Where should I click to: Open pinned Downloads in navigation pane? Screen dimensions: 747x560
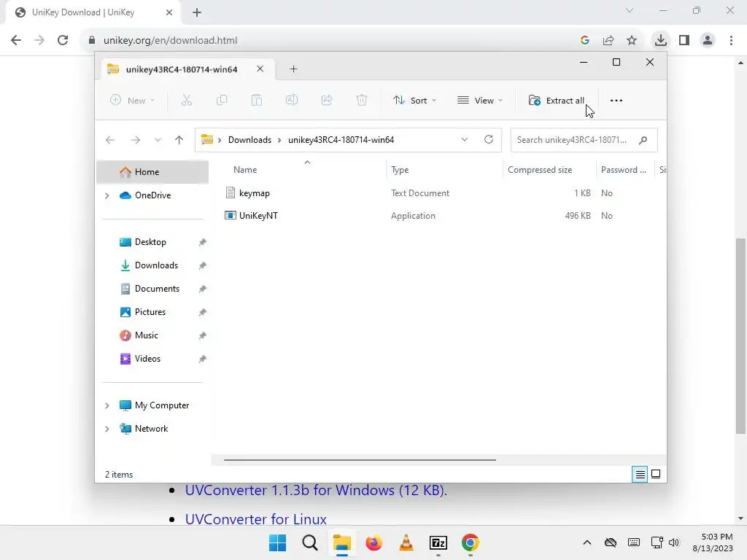pos(156,265)
